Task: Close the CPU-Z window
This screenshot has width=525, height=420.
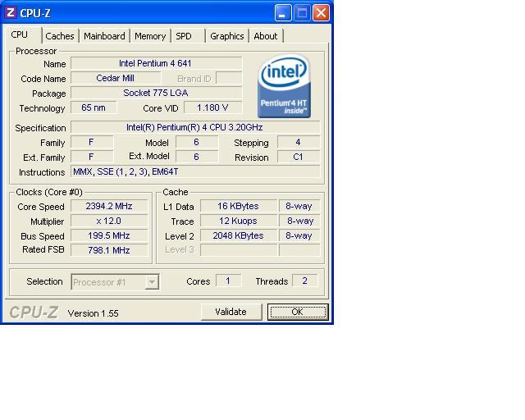Action: pyautogui.click(x=321, y=13)
